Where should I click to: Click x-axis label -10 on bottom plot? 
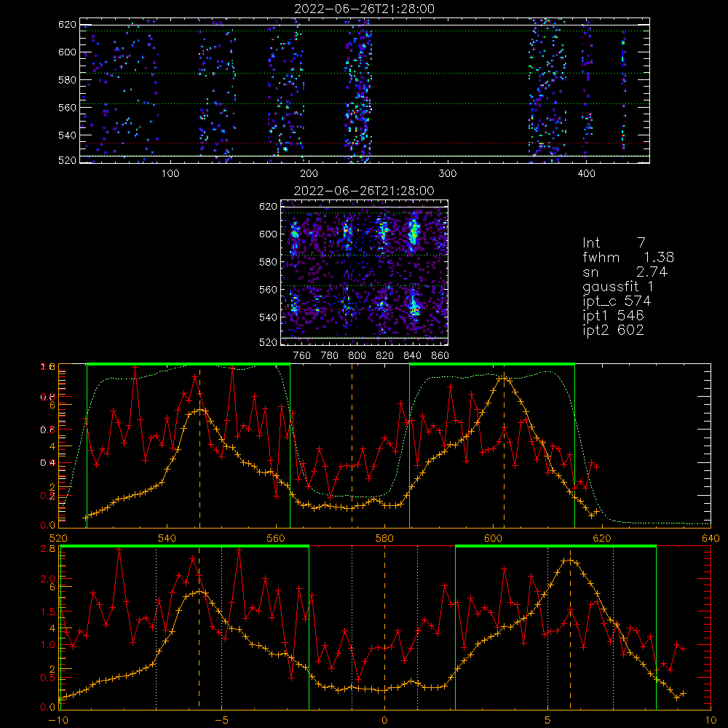pyautogui.click(x=58, y=721)
